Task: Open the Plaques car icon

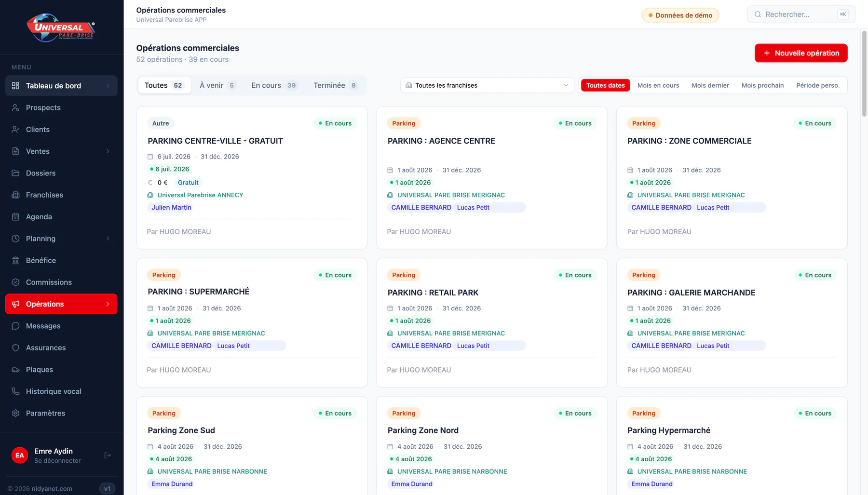Action: click(15, 370)
